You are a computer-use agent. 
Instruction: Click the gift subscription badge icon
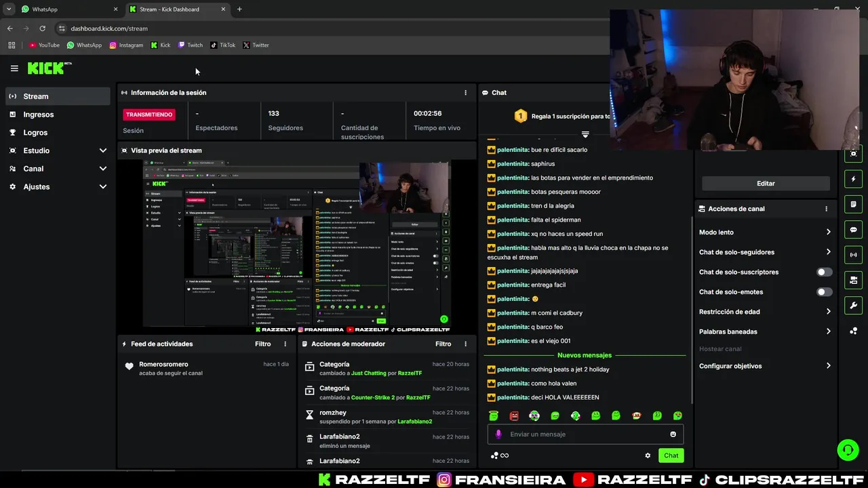pyautogui.click(x=520, y=117)
